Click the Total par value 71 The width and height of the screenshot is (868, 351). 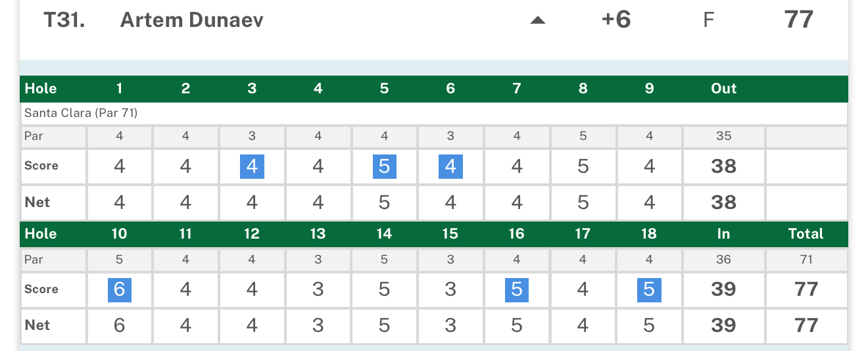(806, 260)
